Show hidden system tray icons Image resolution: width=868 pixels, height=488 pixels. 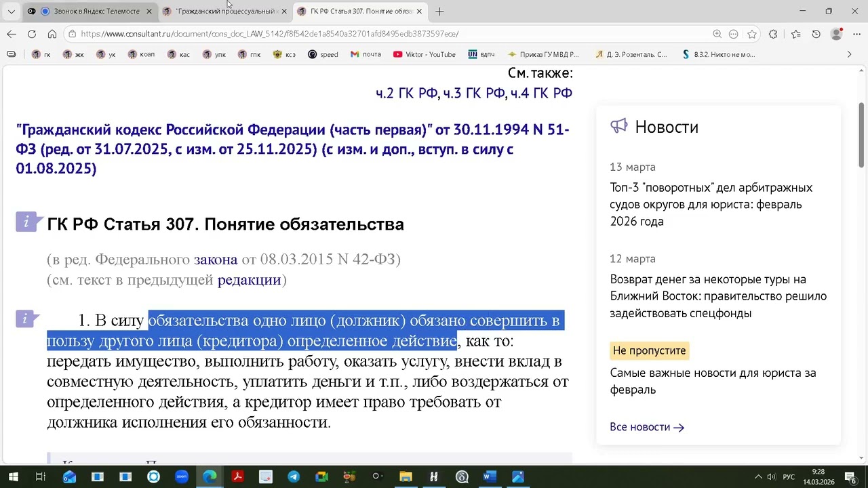pyautogui.click(x=758, y=476)
